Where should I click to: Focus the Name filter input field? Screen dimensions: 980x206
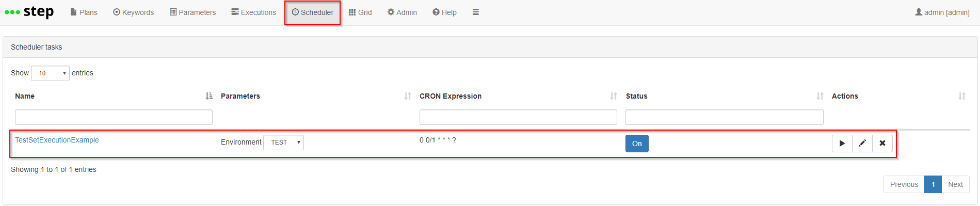point(114,117)
